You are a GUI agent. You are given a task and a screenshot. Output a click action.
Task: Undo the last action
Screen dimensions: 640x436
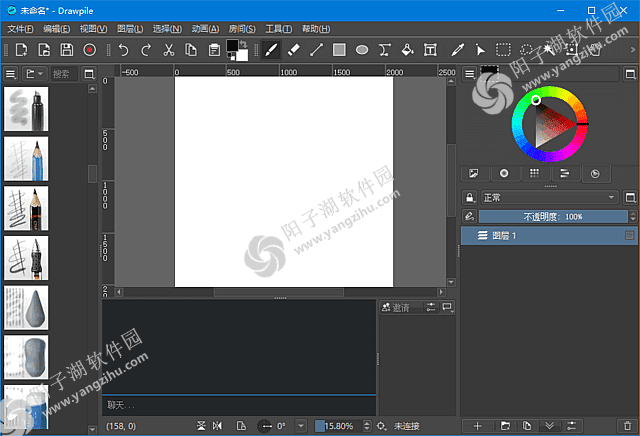click(x=123, y=50)
